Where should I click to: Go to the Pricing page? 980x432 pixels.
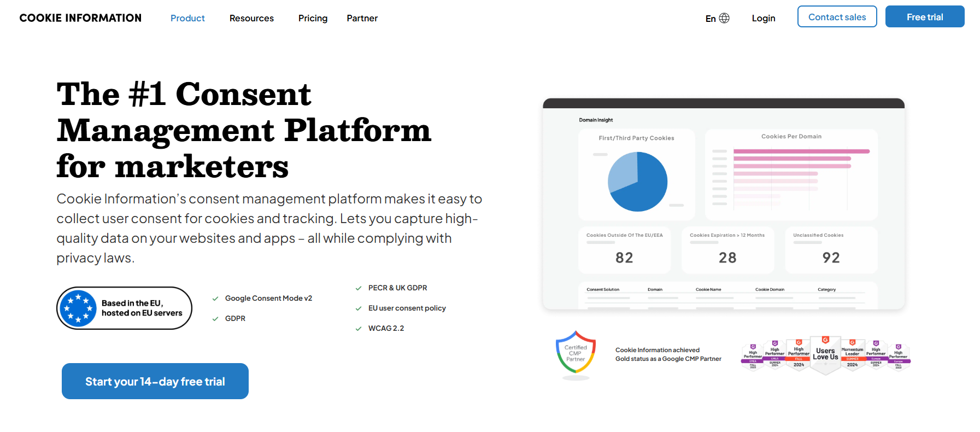click(313, 18)
